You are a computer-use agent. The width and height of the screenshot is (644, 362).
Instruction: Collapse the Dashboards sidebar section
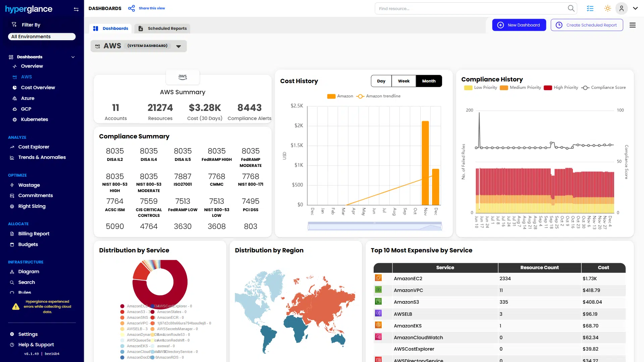73,57
